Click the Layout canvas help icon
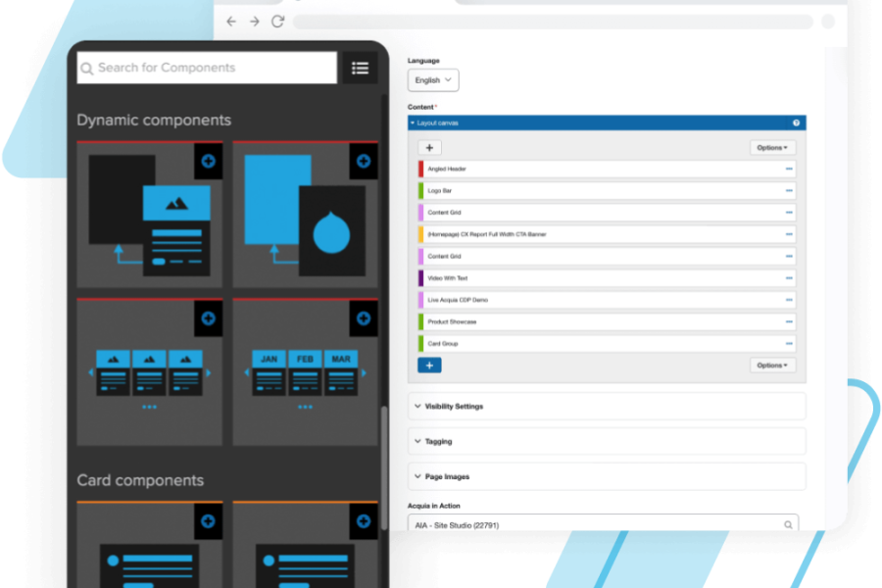882x588 pixels. pyautogui.click(x=796, y=123)
